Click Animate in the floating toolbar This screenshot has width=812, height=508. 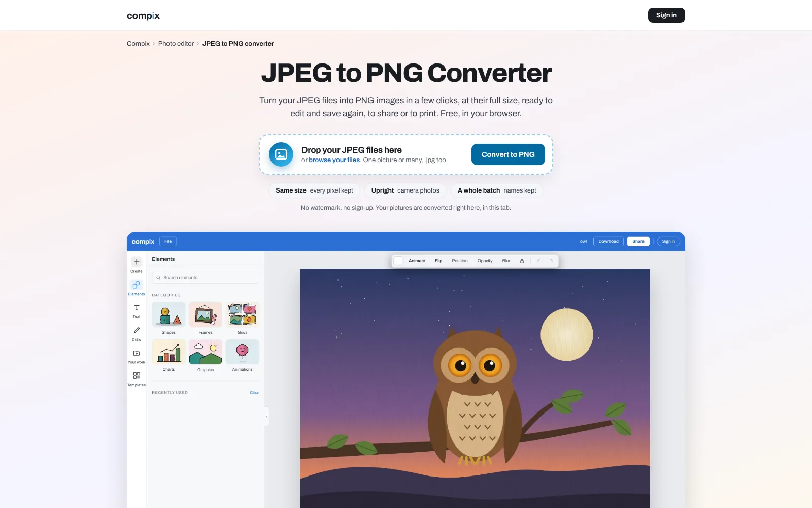[417, 261]
